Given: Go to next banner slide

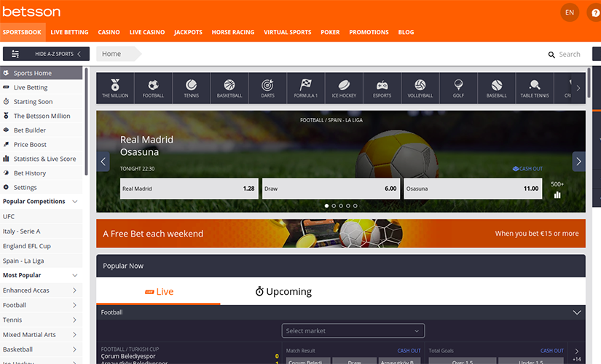Looking at the screenshot, I should pyautogui.click(x=578, y=162).
